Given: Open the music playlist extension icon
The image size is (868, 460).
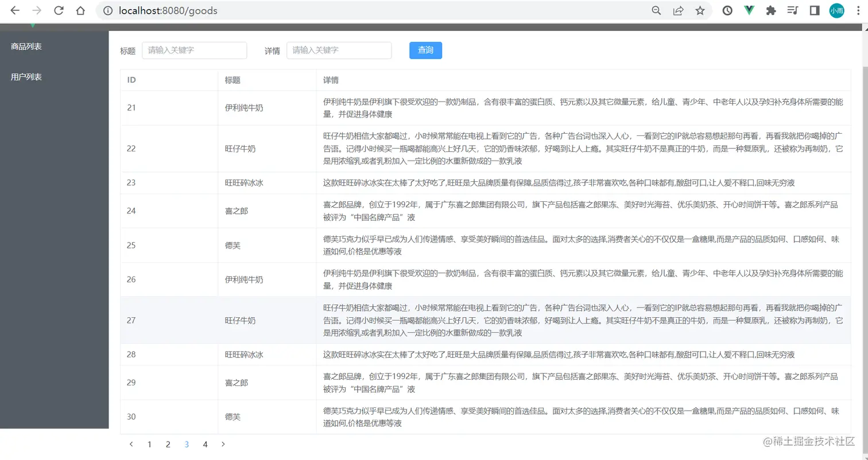Looking at the screenshot, I should coord(792,10).
